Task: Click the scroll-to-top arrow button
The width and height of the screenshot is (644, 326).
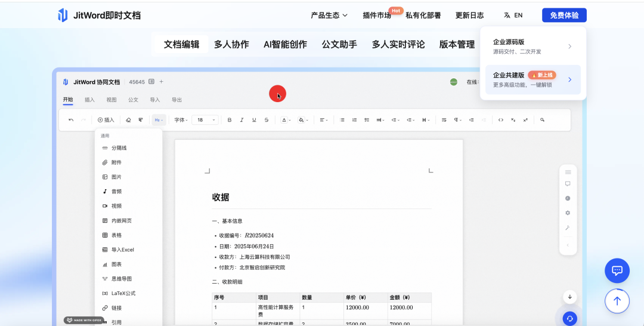Action: [617, 301]
